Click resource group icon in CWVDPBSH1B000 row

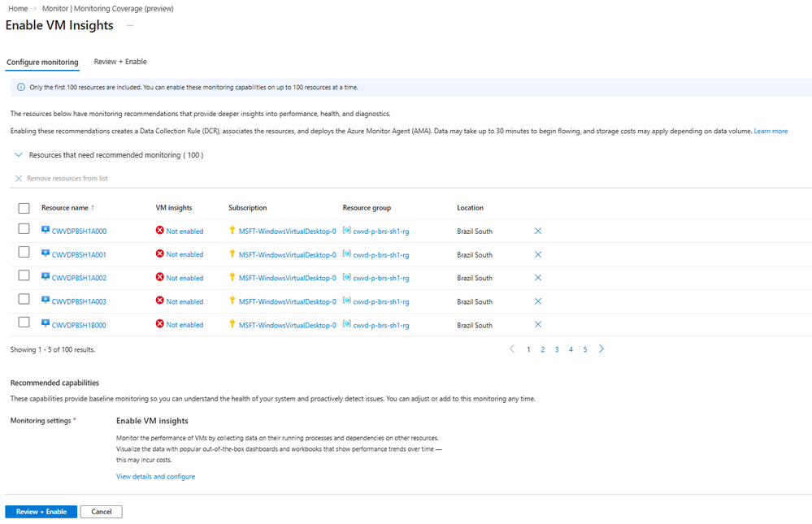(x=347, y=324)
